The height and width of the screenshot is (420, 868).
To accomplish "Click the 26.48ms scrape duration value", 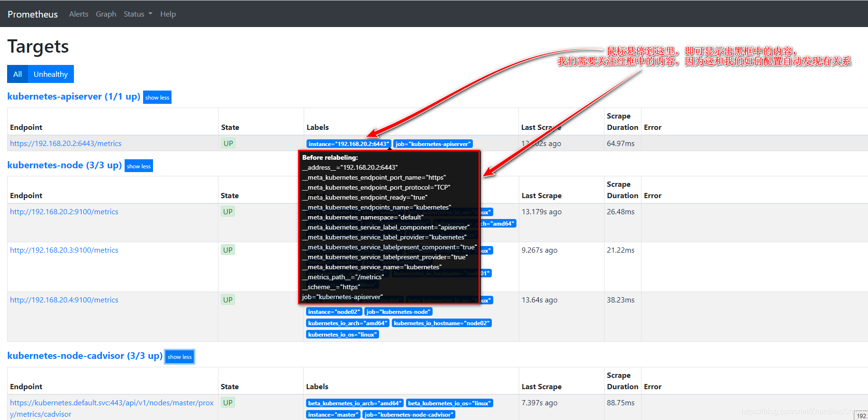I will 621,211.
